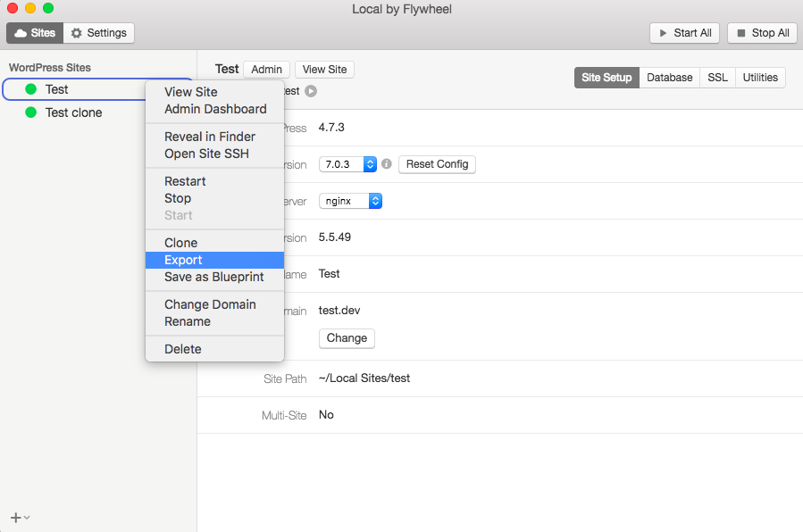Click the WordPress Sites sidebar heading
Screen dimensions: 803x532
tap(50, 68)
